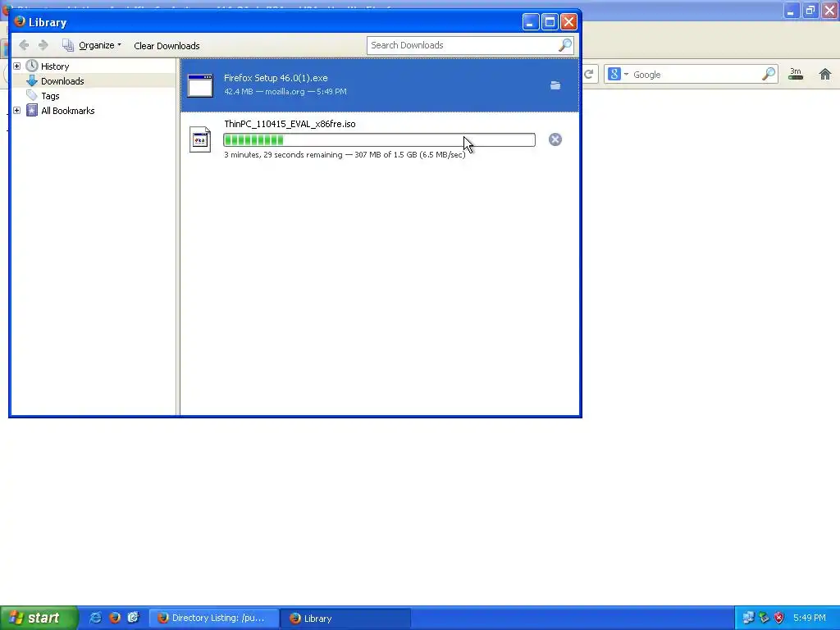The width and height of the screenshot is (840, 630).
Task: Click the network connection tray icon
Action: click(748, 618)
